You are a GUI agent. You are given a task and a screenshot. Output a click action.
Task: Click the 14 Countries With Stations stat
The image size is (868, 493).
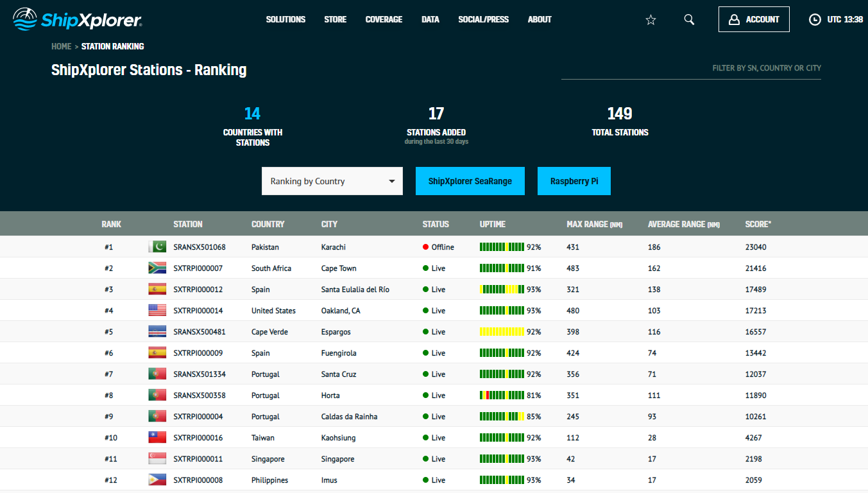[253, 126]
